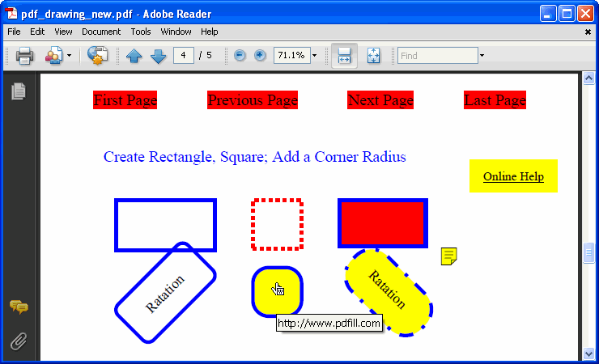Go to next page with down arrow

click(158, 56)
